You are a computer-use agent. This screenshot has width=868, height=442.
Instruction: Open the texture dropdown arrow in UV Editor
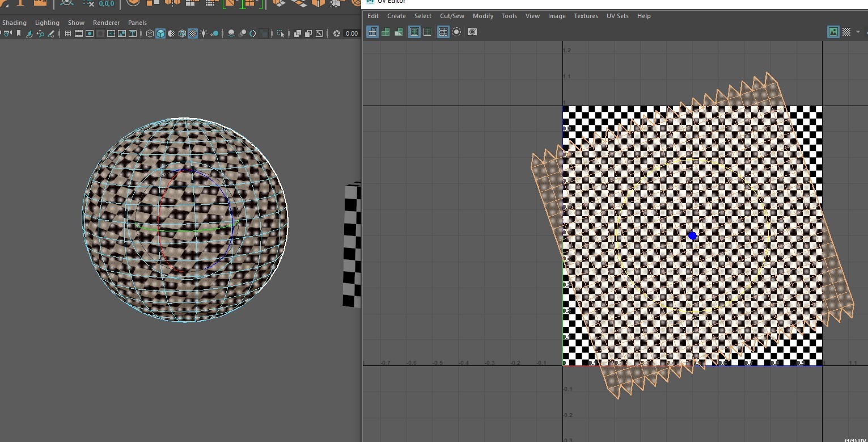(x=858, y=32)
